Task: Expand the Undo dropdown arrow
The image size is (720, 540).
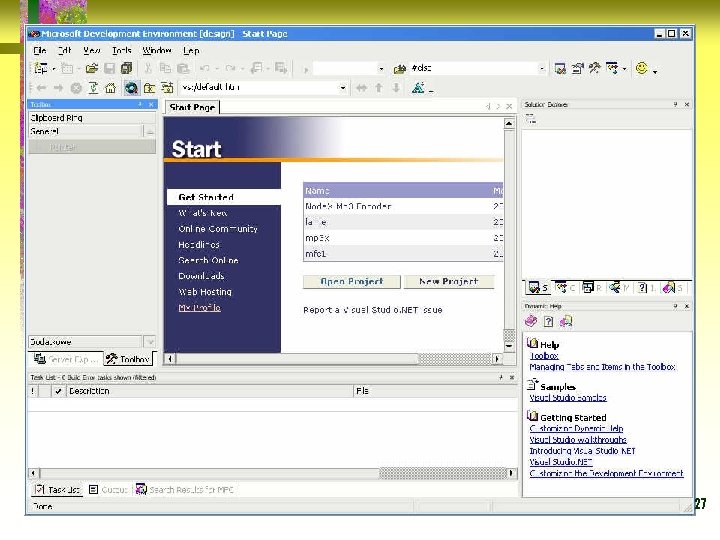Action: click(x=216, y=69)
